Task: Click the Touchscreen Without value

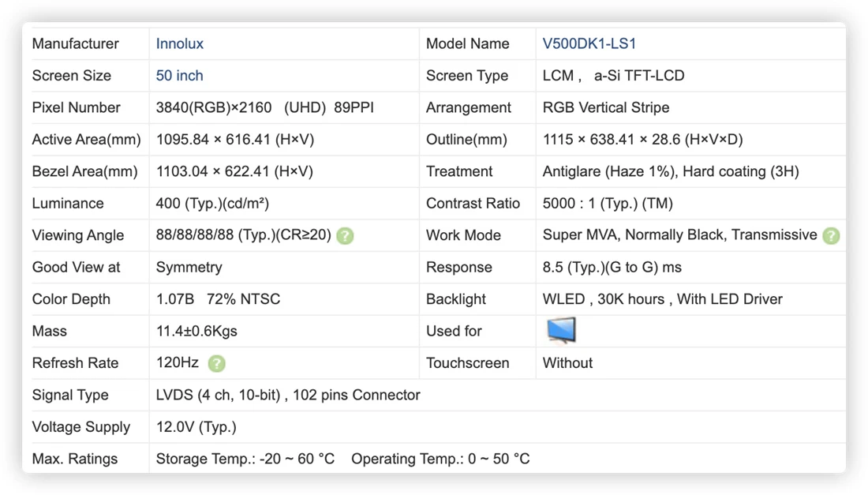Action: click(567, 363)
